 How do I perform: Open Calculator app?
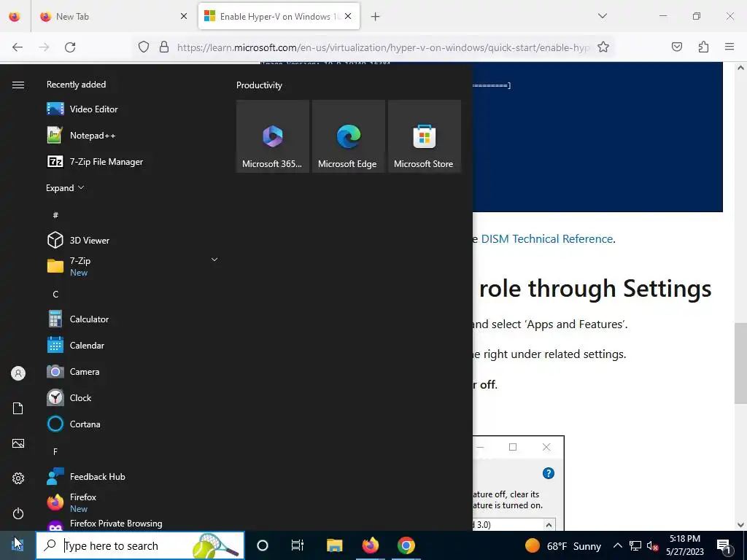[131, 319]
